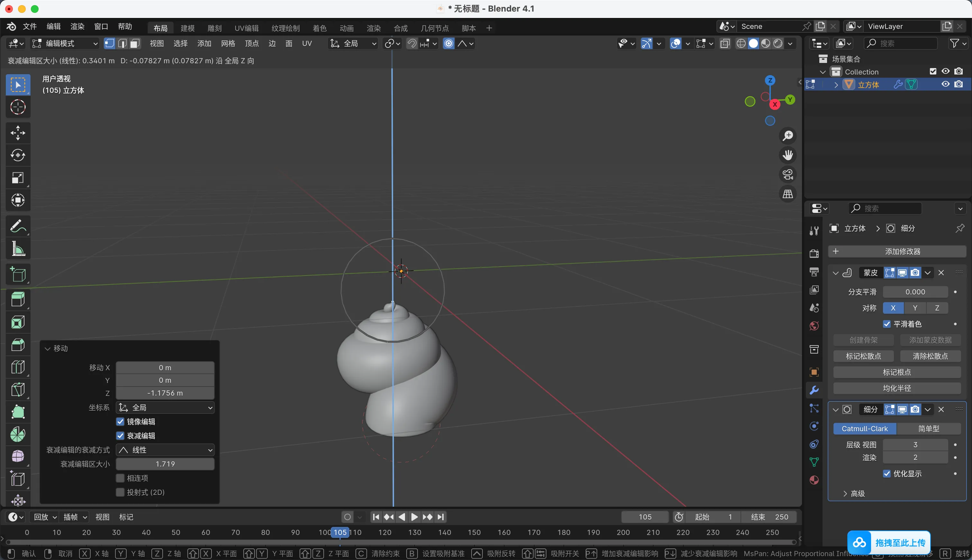Image resolution: width=972 pixels, height=560 pixels.
Task: Click the camera view gizmo icon
Action: tap(788, 174)
